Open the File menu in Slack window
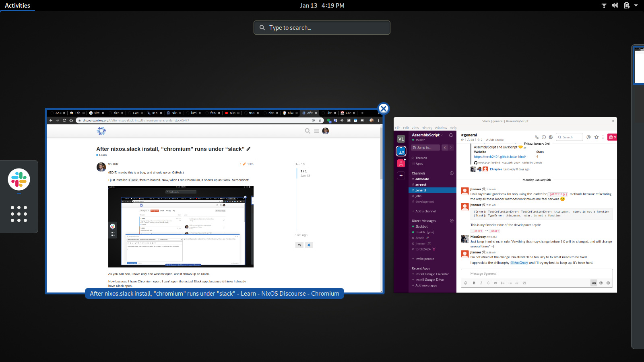Viewport: 644px width, 362px height. 398,128
